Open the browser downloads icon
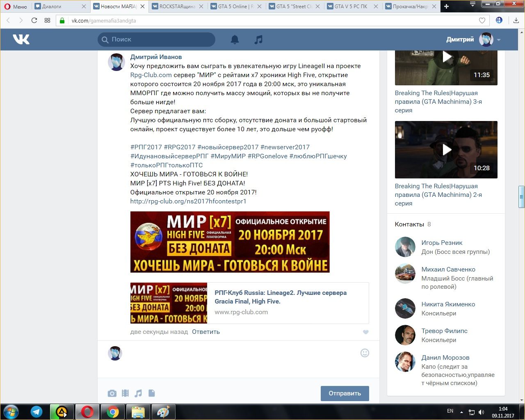 [516, 21]
